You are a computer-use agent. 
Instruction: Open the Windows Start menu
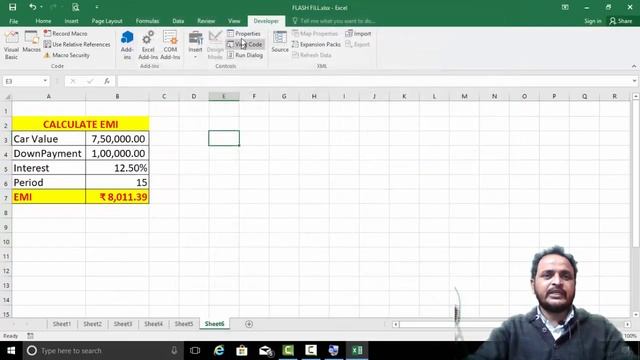pos(11,351)
